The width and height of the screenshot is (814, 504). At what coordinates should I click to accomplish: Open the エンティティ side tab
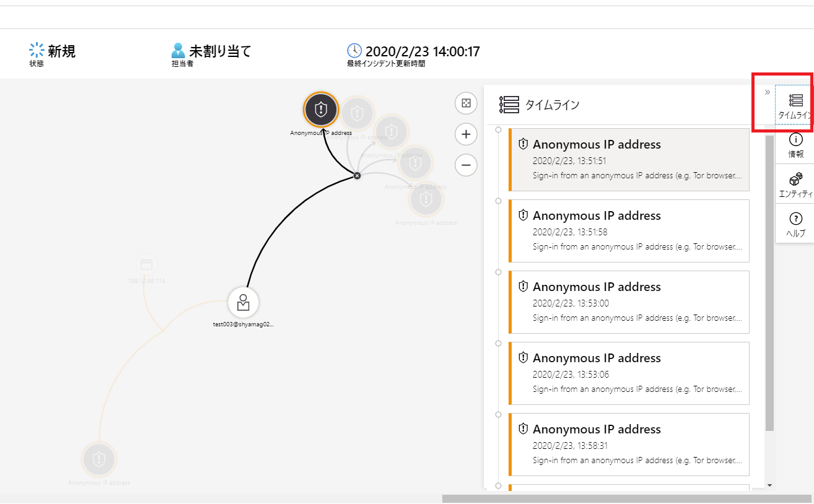point(795,185)
